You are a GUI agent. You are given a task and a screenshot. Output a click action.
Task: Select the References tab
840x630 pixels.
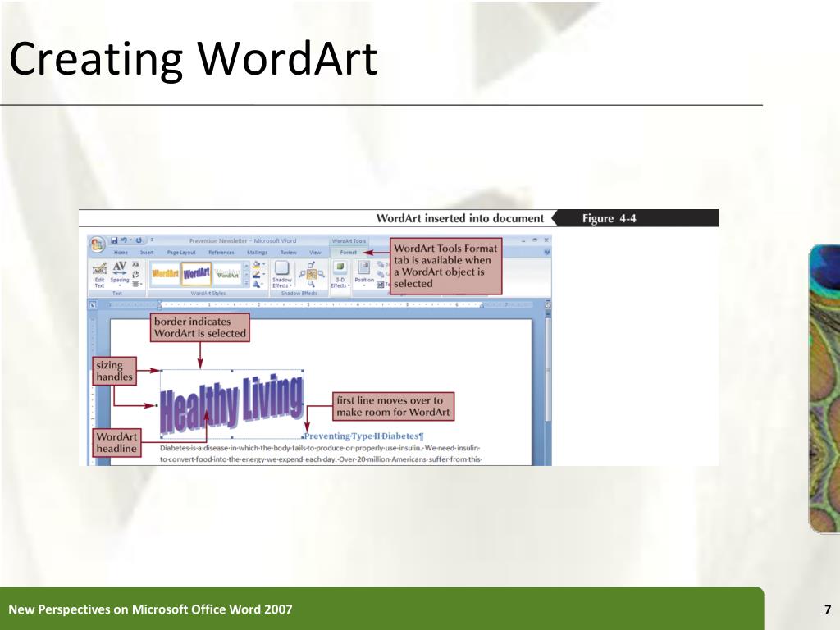[x=221, y=253]
